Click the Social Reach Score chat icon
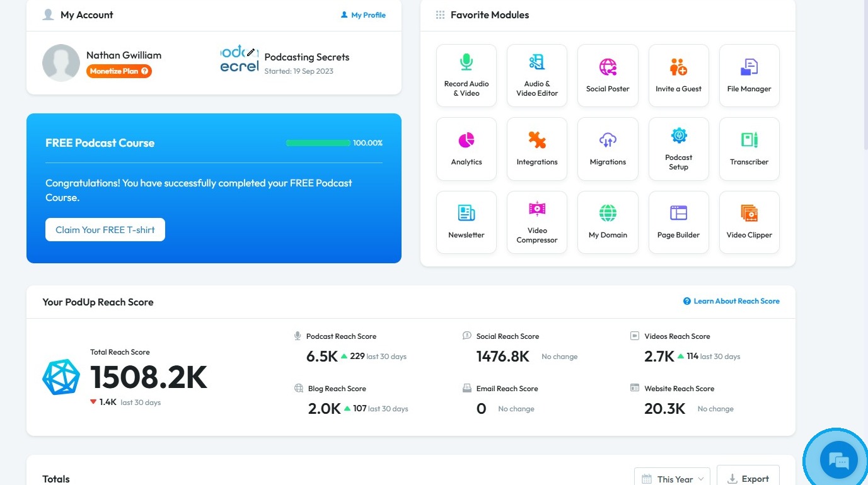868x485 pixels. 467,336
